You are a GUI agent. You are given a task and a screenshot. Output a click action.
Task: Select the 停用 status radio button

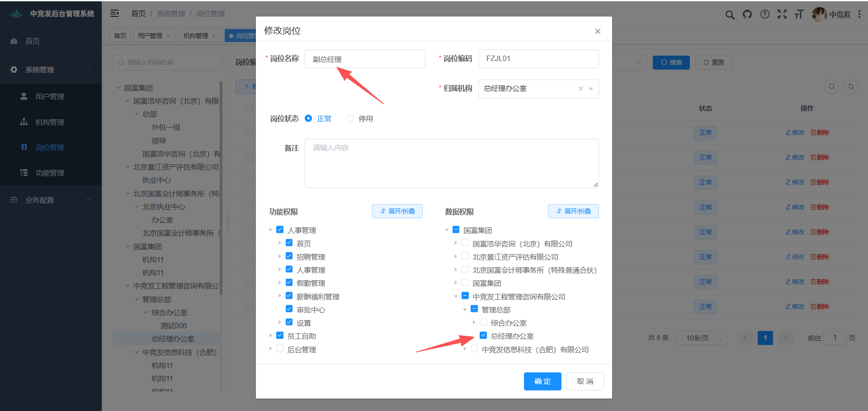coord(350,118)
